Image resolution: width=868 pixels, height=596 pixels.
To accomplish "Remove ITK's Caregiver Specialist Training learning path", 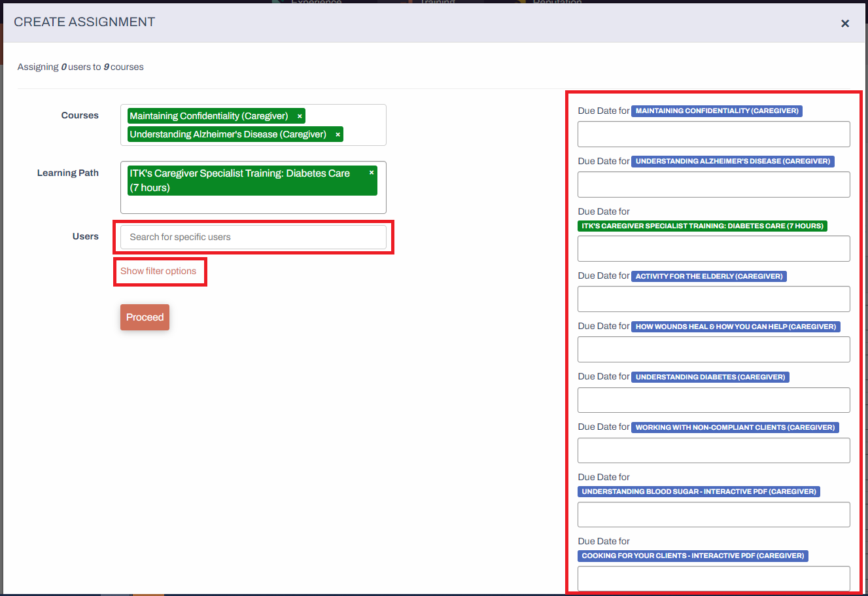I will tap(371, 173).
